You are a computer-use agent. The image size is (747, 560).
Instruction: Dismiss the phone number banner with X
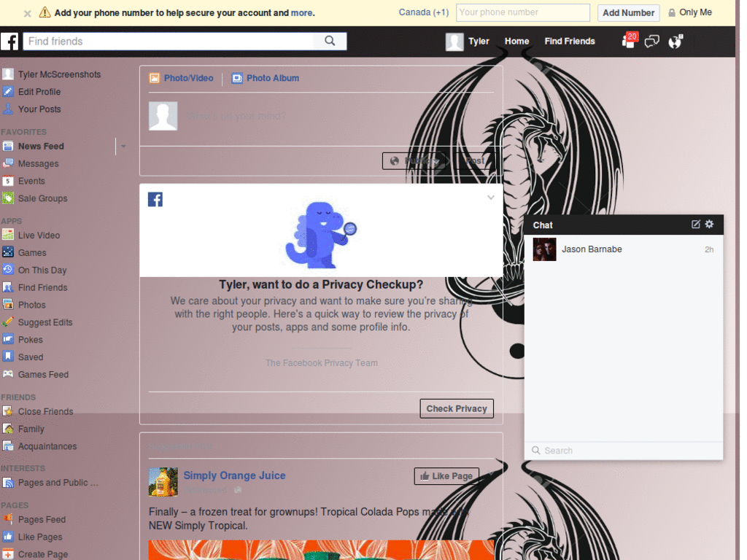[28, 13]
